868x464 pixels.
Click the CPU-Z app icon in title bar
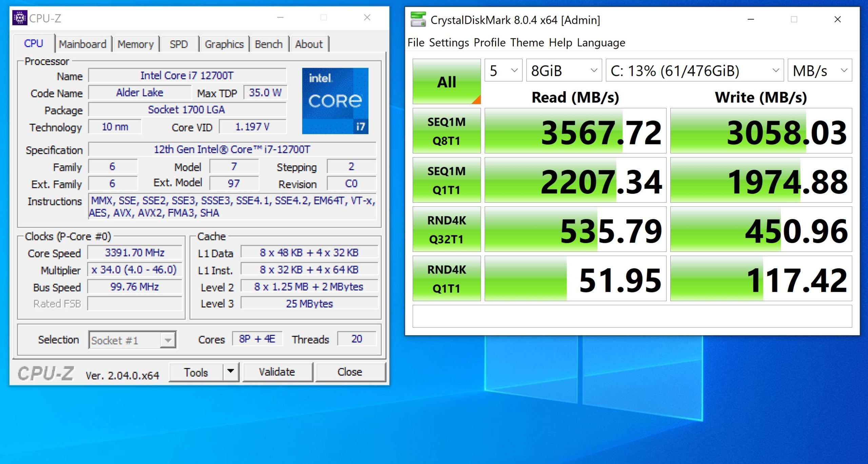click(x=20, y=18)
